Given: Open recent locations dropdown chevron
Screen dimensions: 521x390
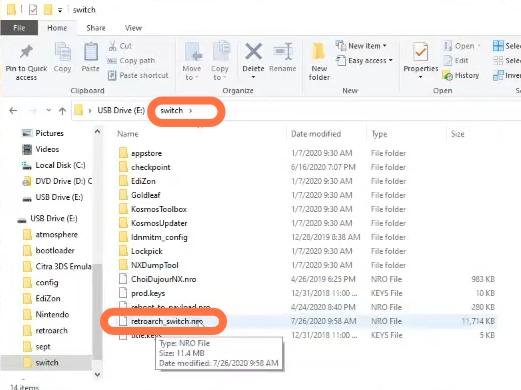Looking at the screenshot, I should [x=49, y=110].
